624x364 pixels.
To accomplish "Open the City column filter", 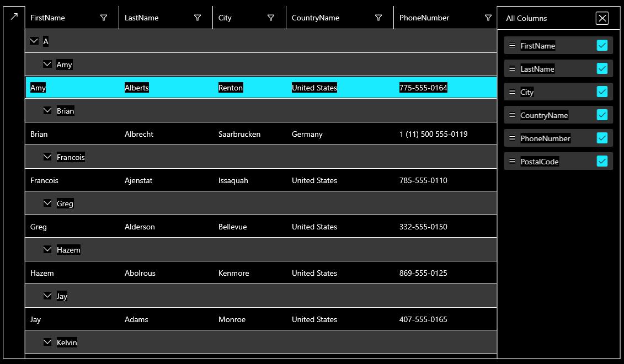I will tap(271, 18).
